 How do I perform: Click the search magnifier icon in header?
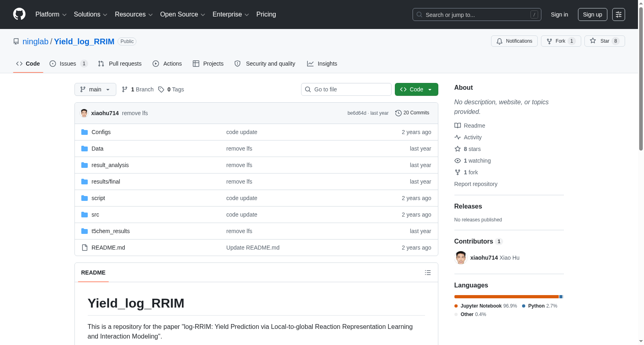[419, 14]
